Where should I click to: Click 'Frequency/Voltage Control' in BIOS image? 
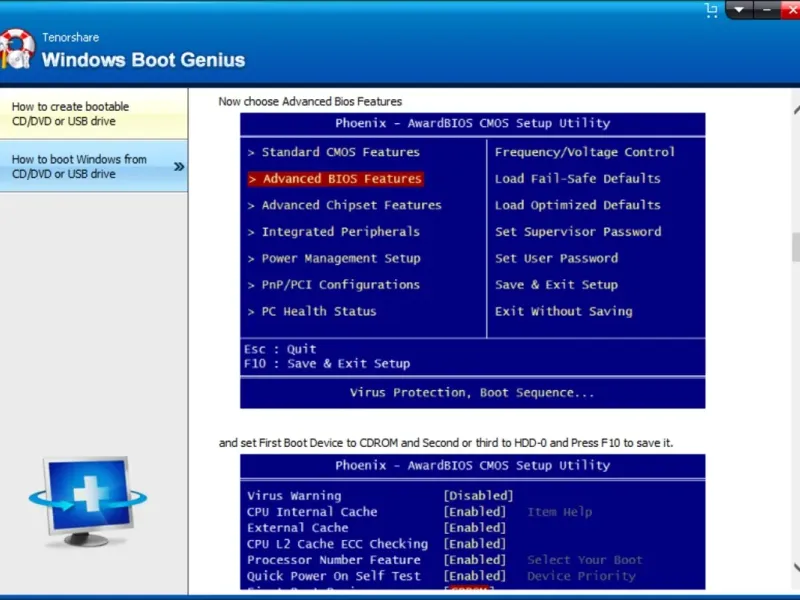(x=585, y=152)
